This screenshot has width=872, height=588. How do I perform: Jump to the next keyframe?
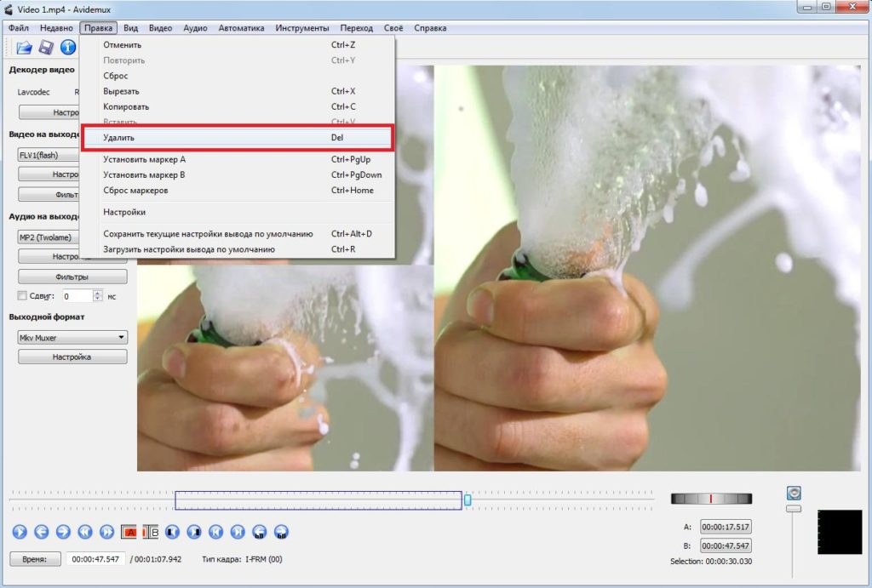106,532
